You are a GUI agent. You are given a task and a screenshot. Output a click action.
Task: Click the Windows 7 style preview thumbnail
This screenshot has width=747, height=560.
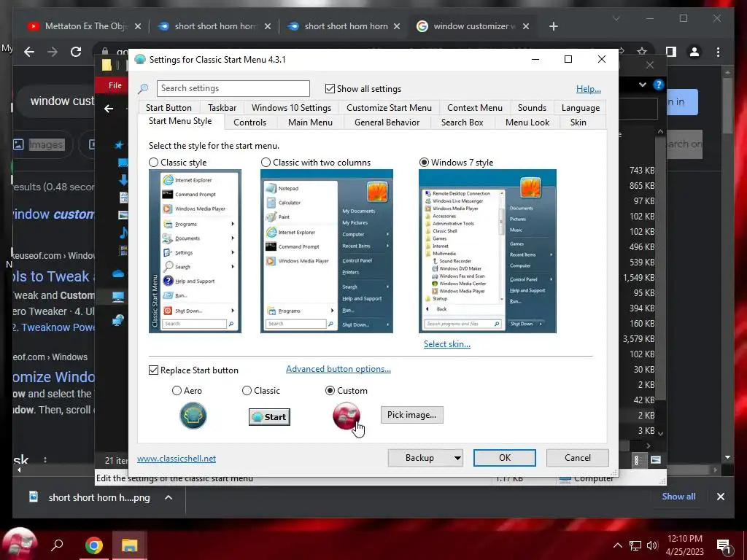point(487,251)
